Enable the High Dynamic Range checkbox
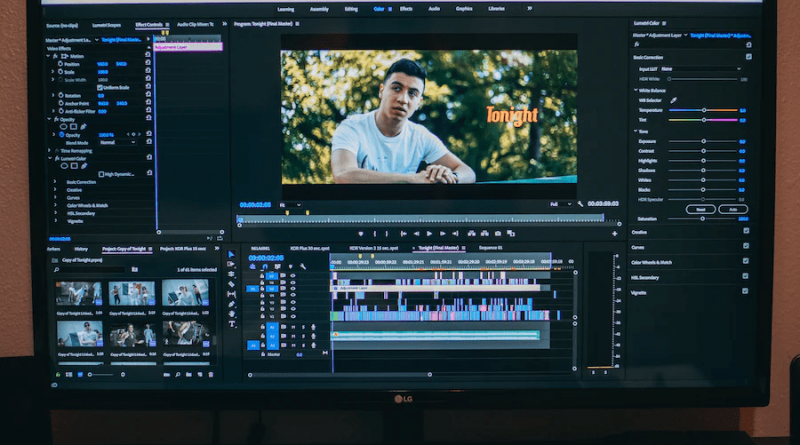800x445 pixels. click(100, 173)
